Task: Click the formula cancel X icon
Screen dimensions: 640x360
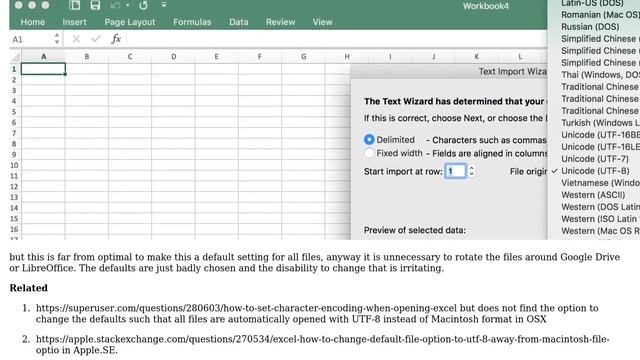Action: coord(76,39)
